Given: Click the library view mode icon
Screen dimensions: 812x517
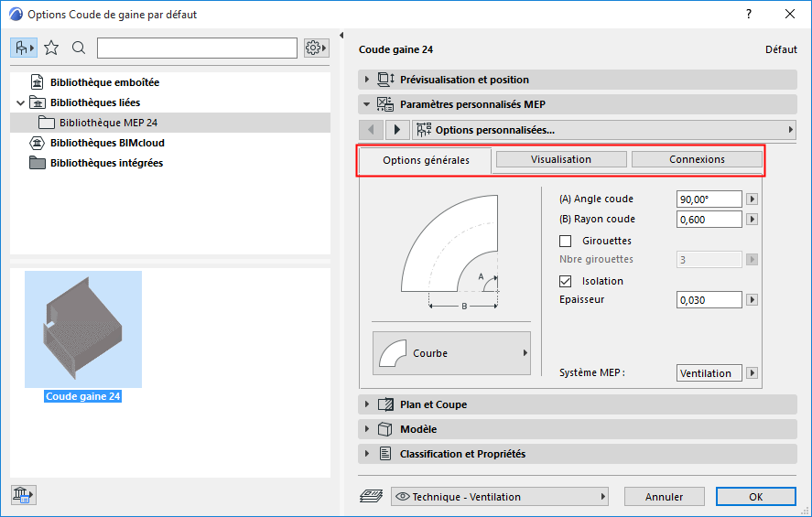Looking at the screenshot, I should [24, 48].
